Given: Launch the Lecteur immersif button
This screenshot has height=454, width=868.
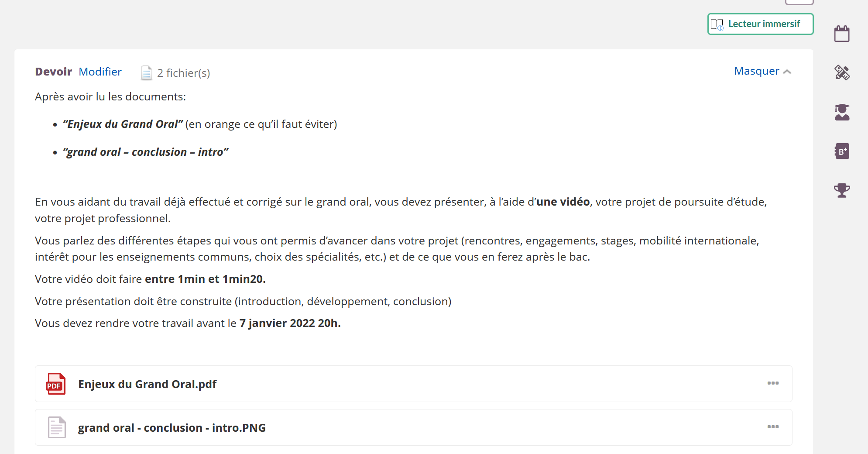Looking at the screenshot, I should (760, 24).
